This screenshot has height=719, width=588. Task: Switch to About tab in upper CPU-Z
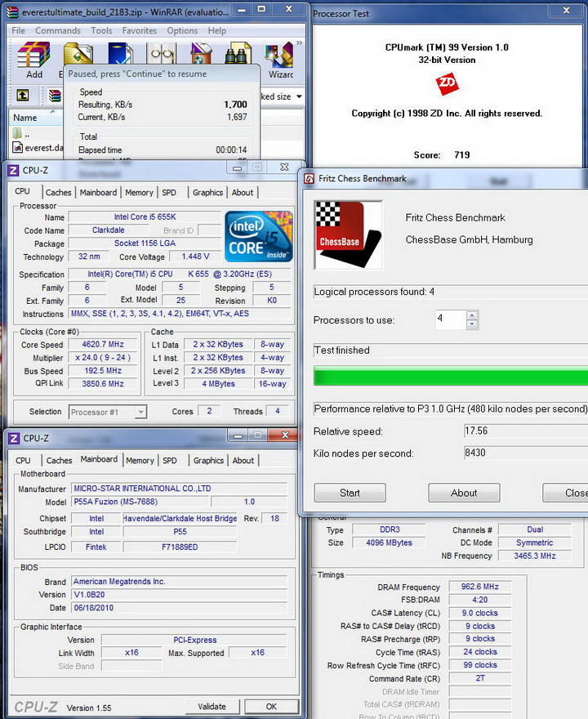[243, 193]
